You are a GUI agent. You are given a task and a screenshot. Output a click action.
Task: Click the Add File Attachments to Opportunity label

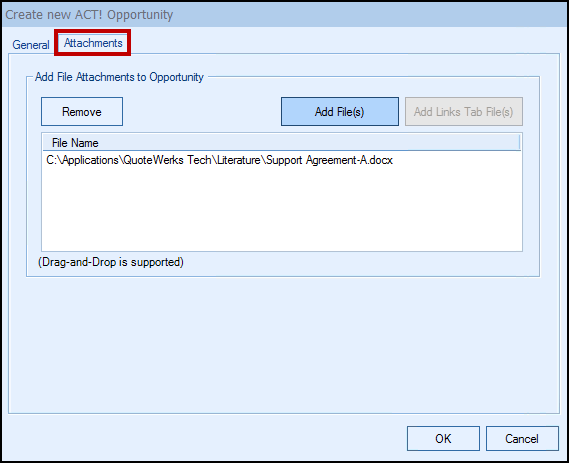119,77
